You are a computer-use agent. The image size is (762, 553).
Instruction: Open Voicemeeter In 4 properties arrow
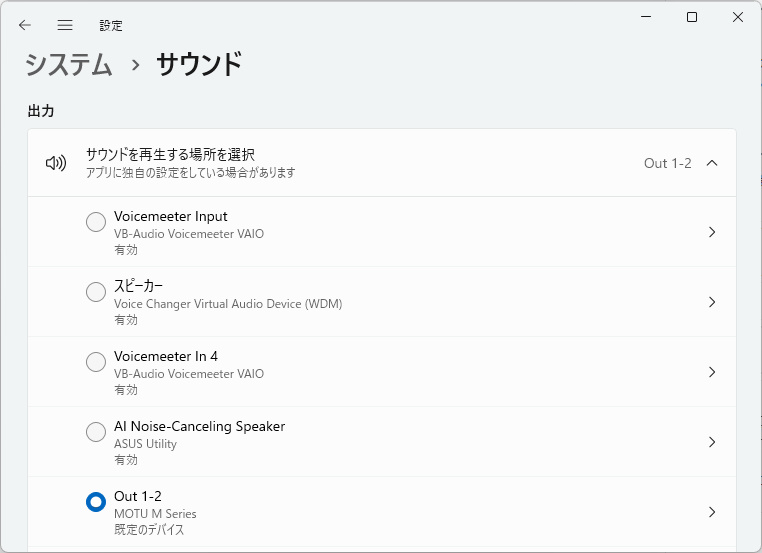tap(712, 372)
